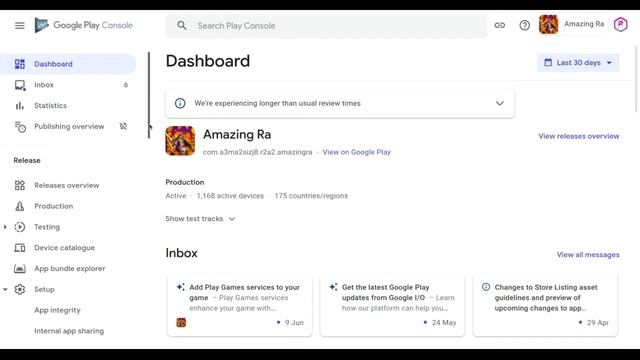640x360 pixels.
Task: Click the Releases overview grid icon
Action: (x=20, y=185)
